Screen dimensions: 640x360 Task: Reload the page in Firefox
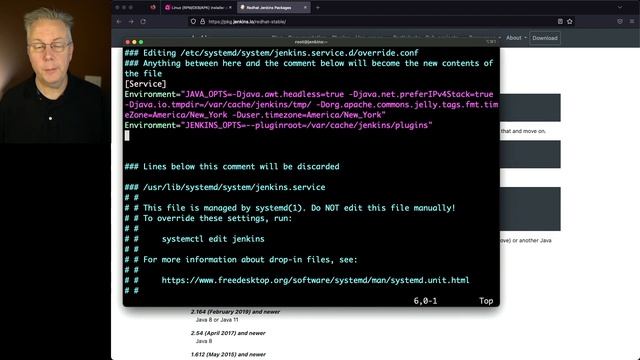tap(143, 21)
